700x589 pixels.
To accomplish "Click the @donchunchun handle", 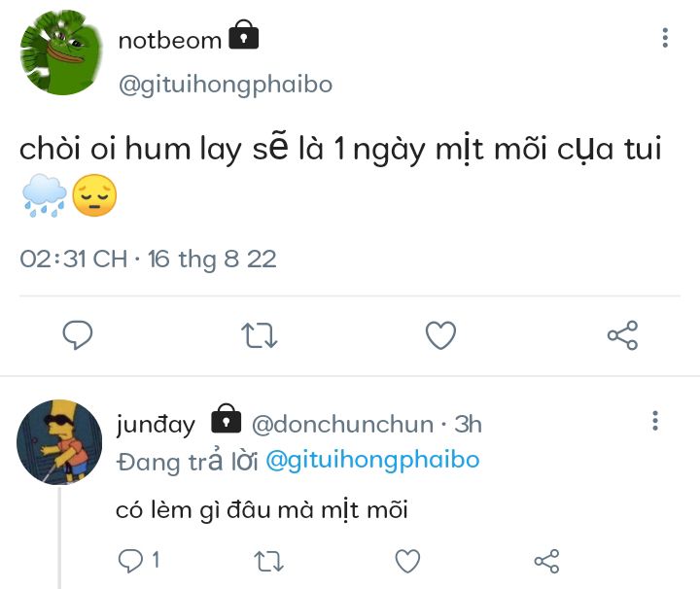I will tap(342, 425).
